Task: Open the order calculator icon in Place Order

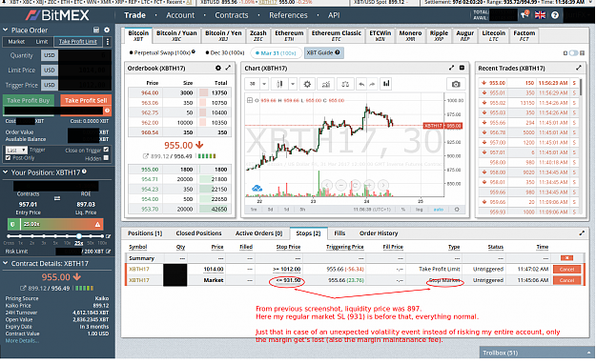Action: pyautogui.click(x=96, y=30)
